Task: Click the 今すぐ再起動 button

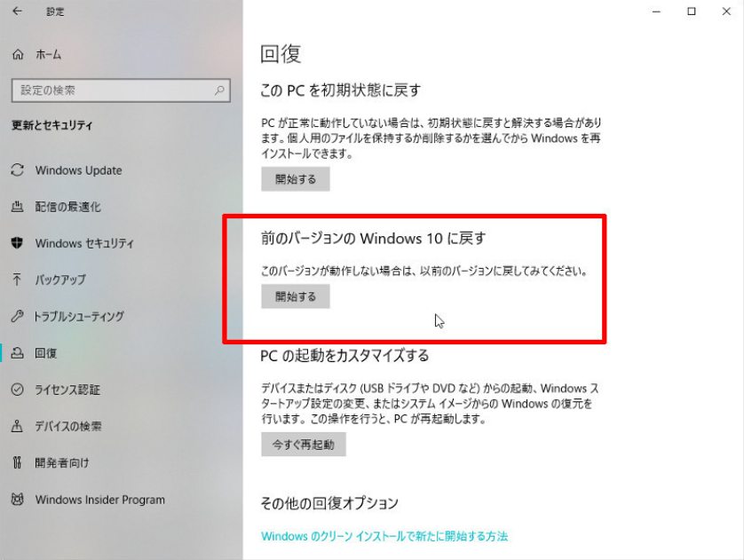Action: 304,445
